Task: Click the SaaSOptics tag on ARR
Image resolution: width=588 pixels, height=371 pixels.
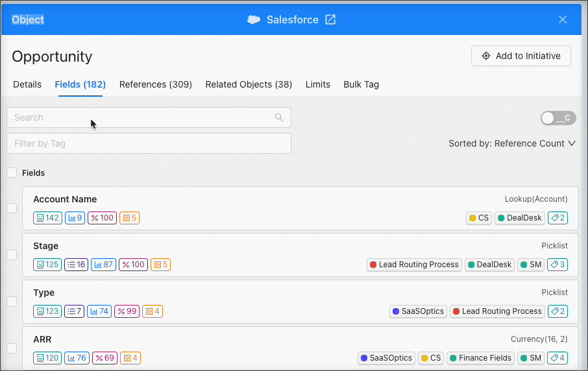Action: point(386,358)
